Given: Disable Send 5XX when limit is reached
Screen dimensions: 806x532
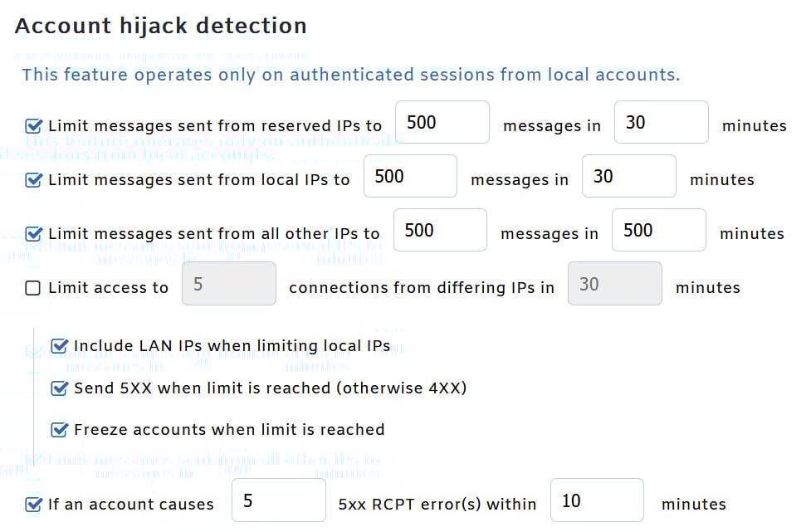Looking at the screenshot, I should click(59, 388).
